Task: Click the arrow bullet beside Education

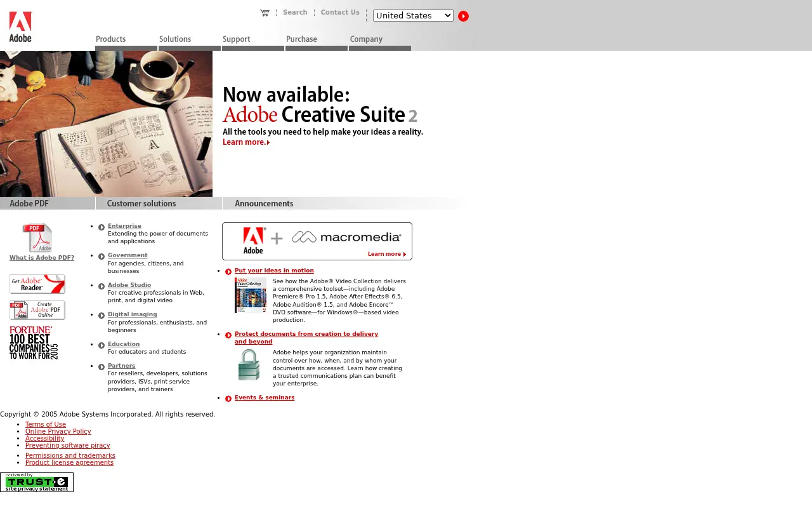Action: click(x=101, y=345)
